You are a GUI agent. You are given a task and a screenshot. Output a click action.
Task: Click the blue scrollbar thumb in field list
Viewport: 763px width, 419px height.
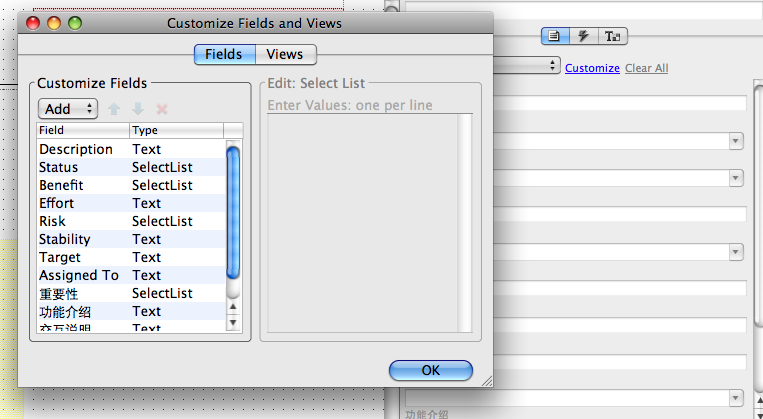pyautogui.click(x=233, y=212)
